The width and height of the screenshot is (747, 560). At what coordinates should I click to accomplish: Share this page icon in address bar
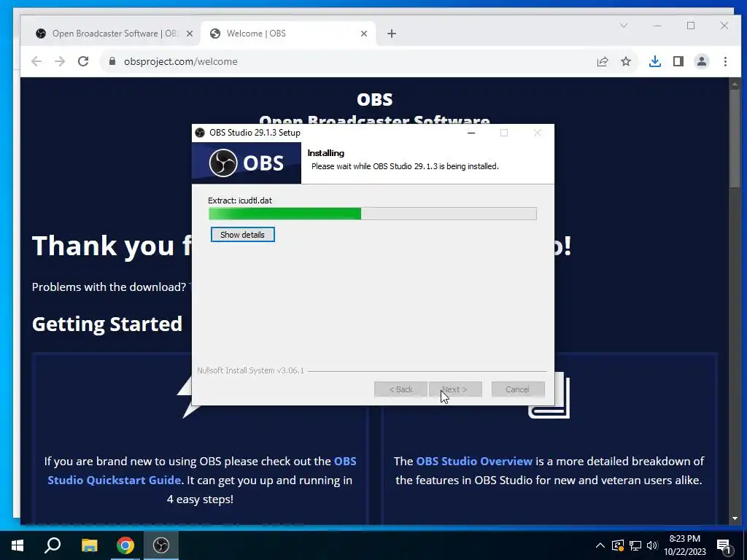(603, 61)
